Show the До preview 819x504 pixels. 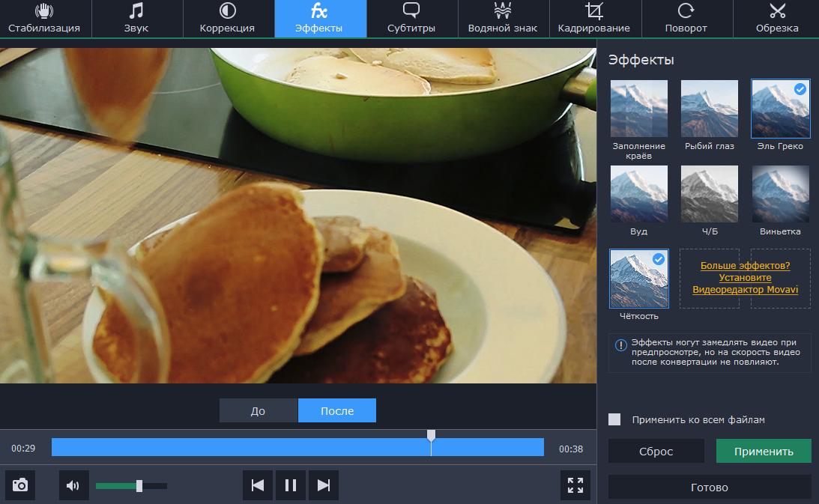(258, 411)
